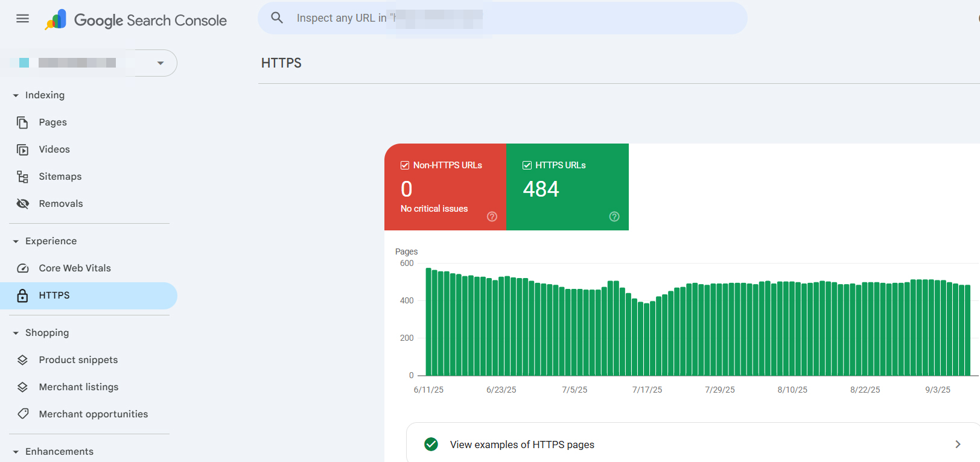980x462 pixels.
Task: Select Merchant listings in sidebar
Action: [x=78, y=387]
